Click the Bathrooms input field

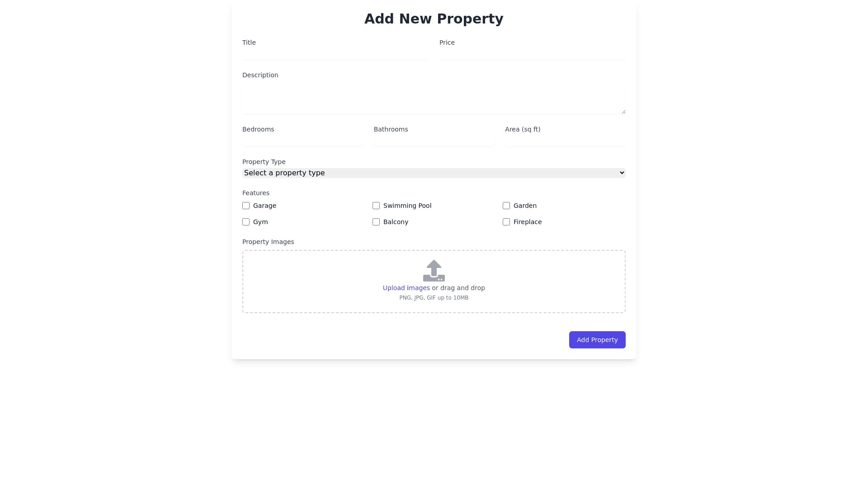434,141
